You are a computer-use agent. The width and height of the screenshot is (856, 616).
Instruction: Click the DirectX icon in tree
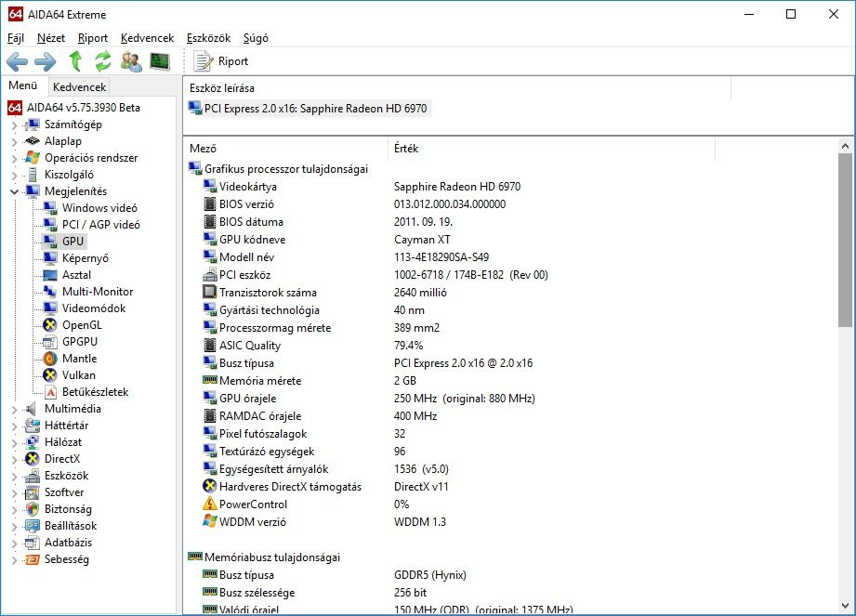(33, 459)
